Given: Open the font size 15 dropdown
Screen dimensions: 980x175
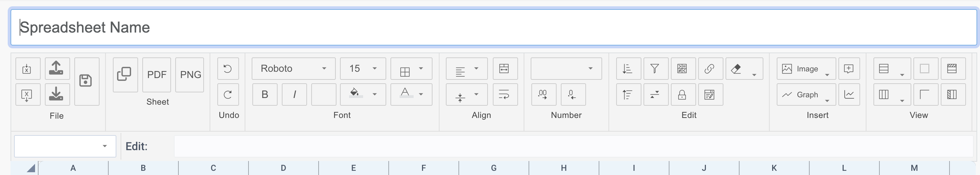Looking at the screenshot, I should click(362, 69).
